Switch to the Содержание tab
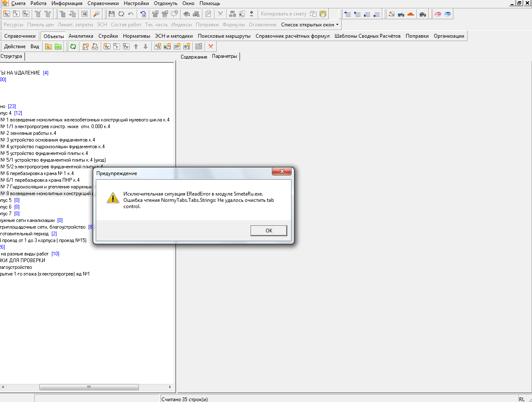The image size is (532, 402). click(x=194, y=57)
